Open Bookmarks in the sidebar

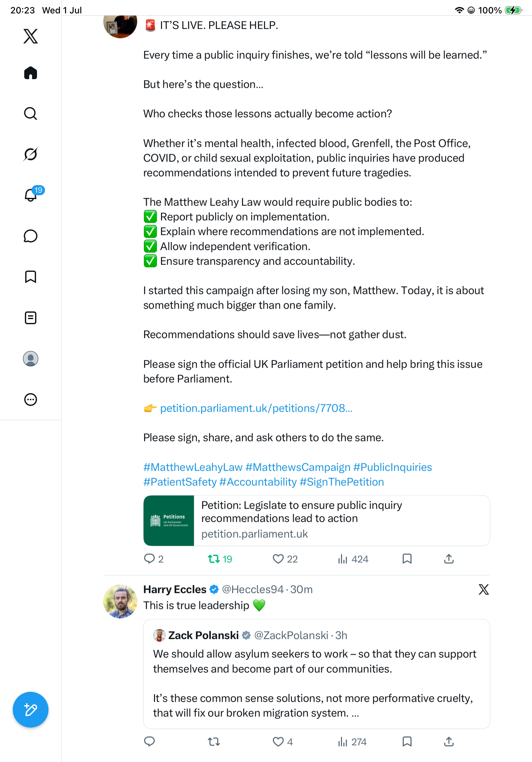click(31, 277)
